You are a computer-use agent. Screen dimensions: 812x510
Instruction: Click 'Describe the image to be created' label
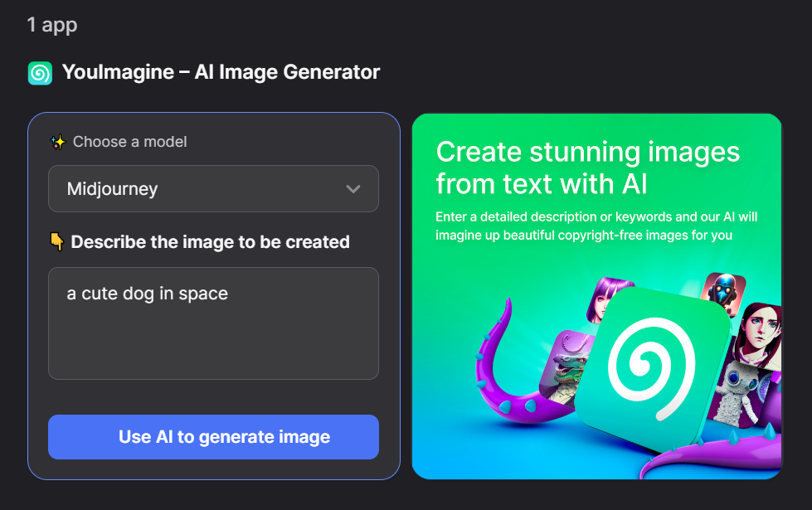210,242
